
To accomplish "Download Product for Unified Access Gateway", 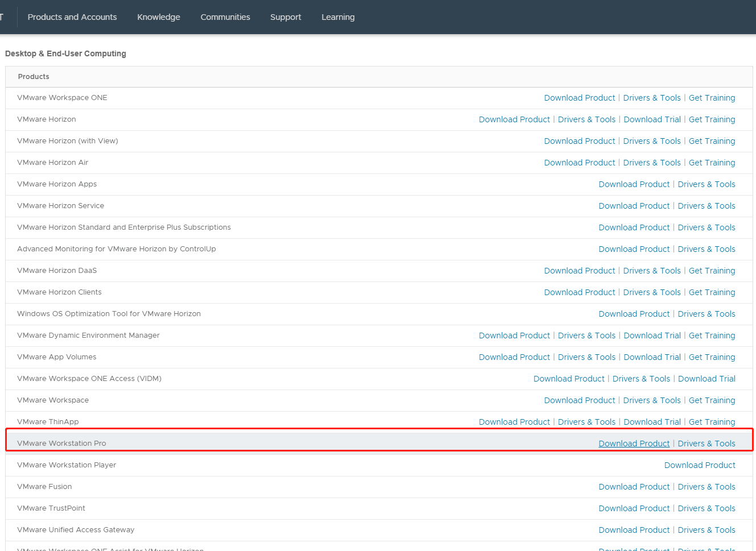I will (x=634, y=530).
